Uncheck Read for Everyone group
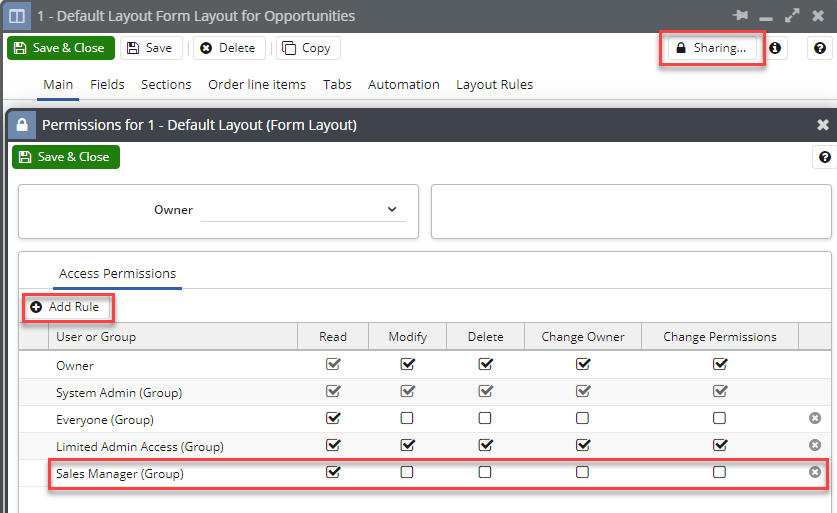 coord(333,418)
